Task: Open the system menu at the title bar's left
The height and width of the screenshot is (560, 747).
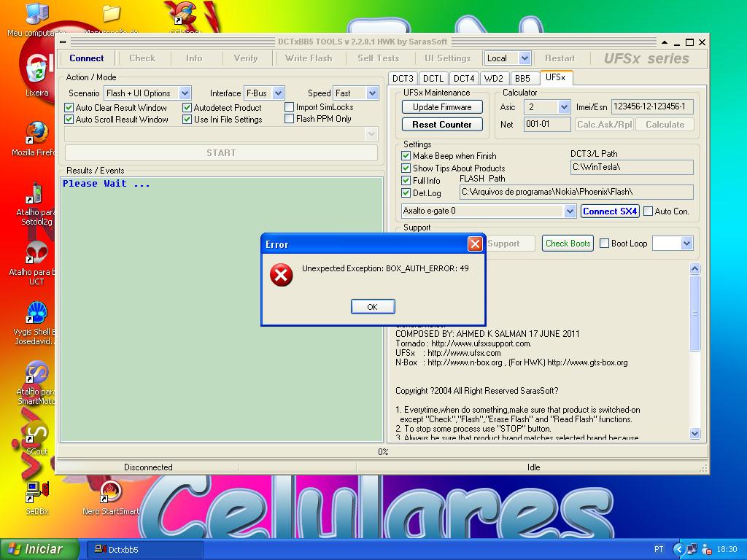Action: pyautogui.click(x=63, y=42)
